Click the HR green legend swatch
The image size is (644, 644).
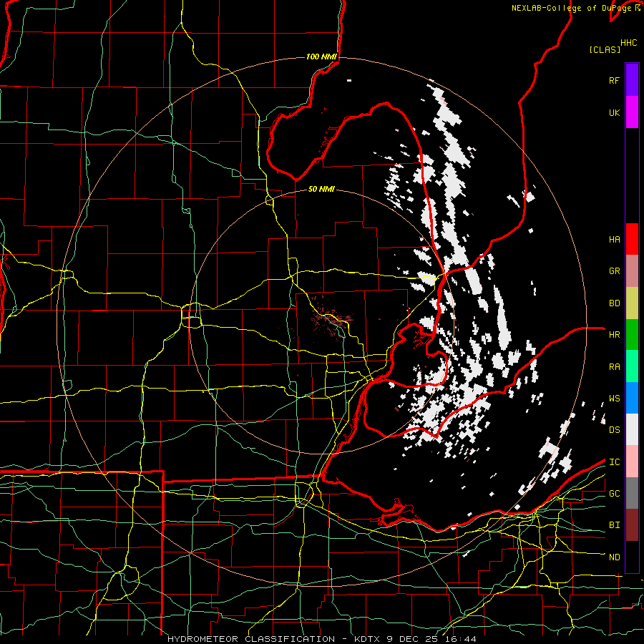(632, 334)
